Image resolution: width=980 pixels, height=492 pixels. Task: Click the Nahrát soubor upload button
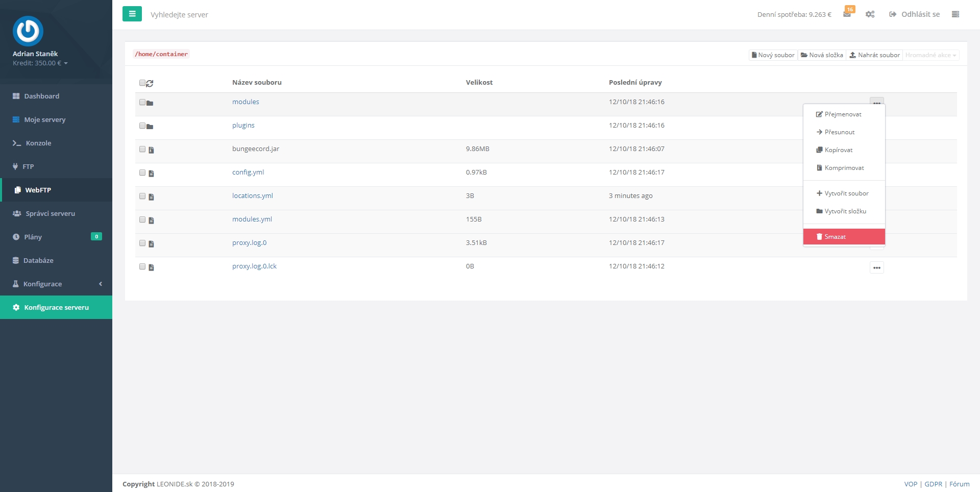(x=874, y=55)
